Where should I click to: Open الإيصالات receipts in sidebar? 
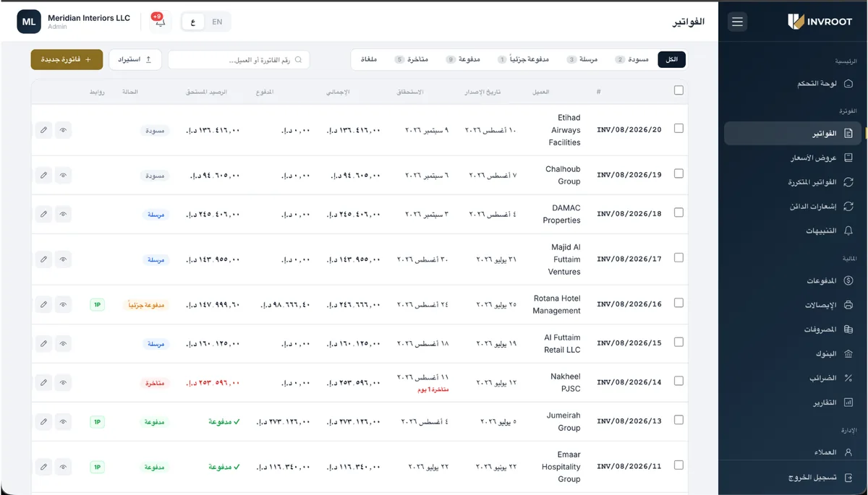click(x=793, y=305)
